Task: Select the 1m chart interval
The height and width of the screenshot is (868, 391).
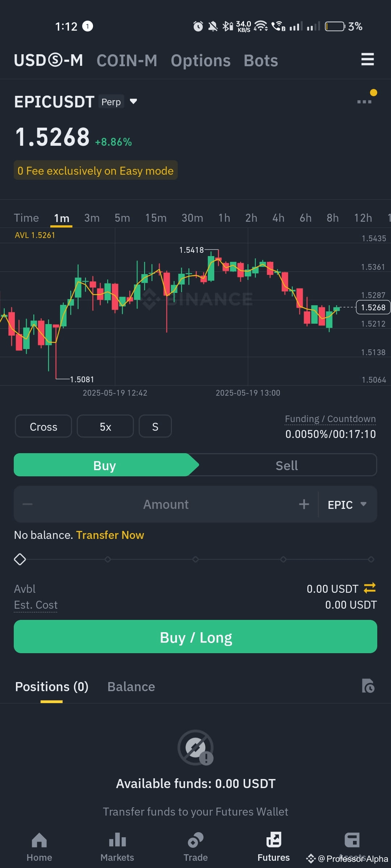Action: [62, 218]
